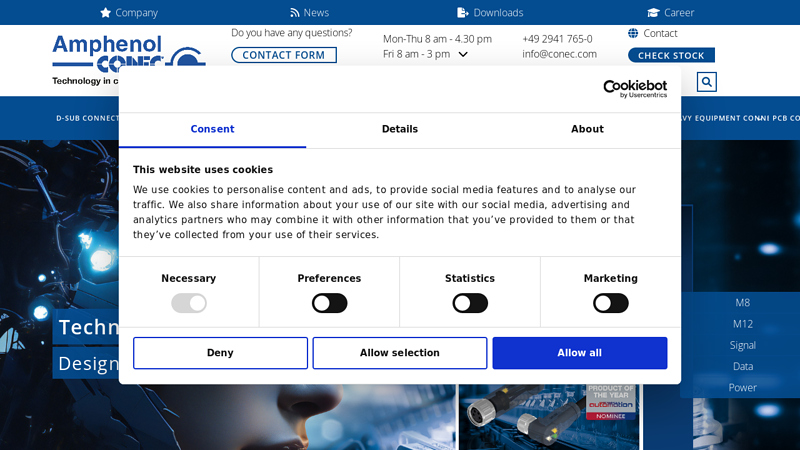Screen dimensions: 800x450
Task: Click the Contact globe icon
Action: click(x=633, y=33)
